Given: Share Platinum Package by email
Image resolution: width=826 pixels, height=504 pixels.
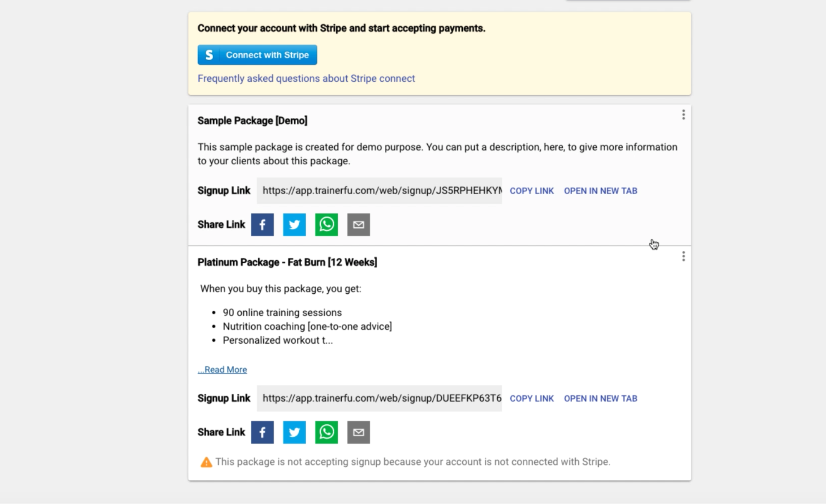Looking at the screenshot, I should [x=358, y=432].
